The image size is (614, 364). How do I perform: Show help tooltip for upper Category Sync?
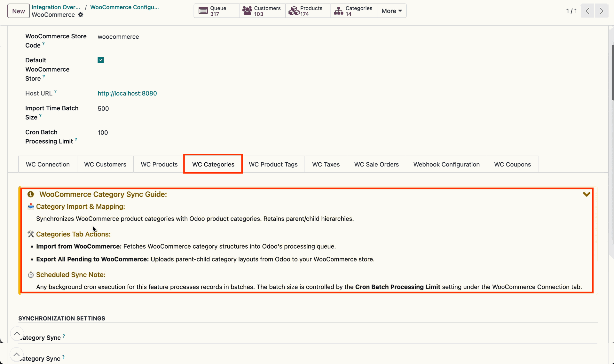point(64,336)
